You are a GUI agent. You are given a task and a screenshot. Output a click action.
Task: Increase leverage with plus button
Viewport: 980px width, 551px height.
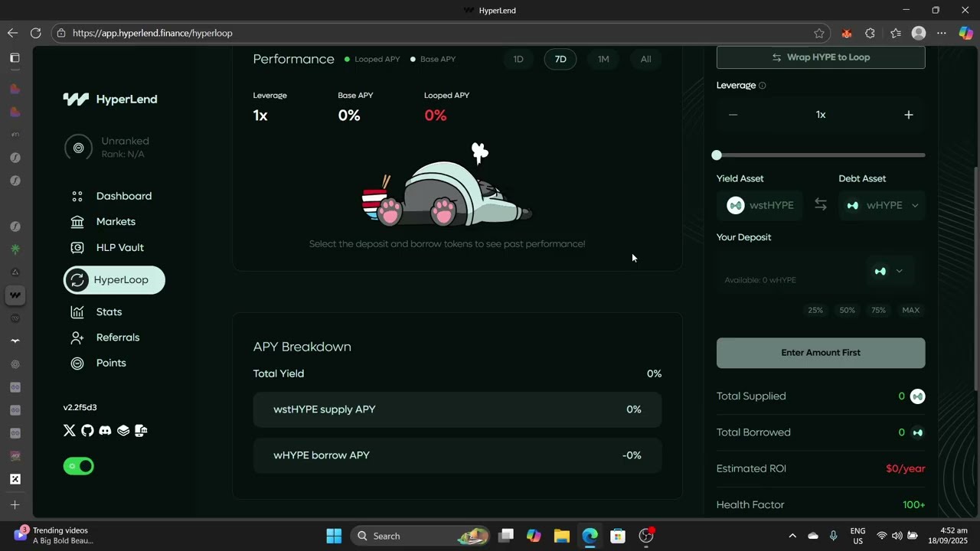909,115
